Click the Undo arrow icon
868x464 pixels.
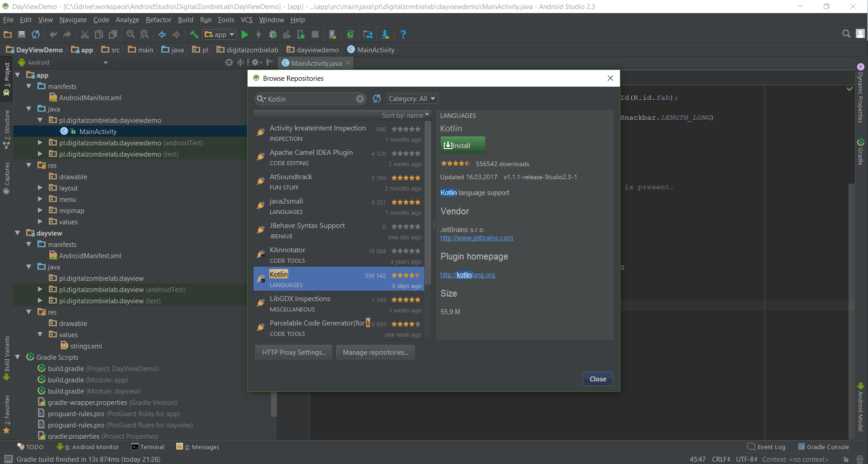53,34
